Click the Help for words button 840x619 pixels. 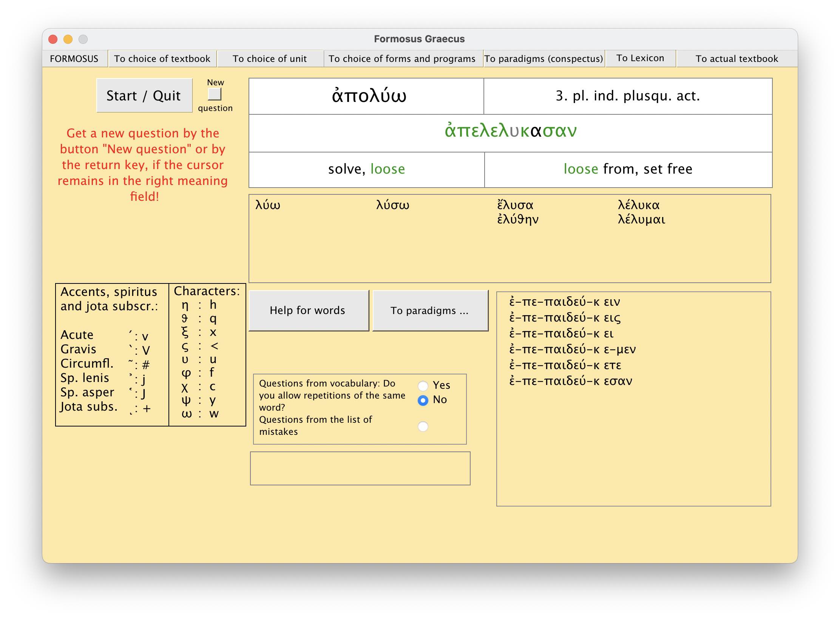click(308, 310)
